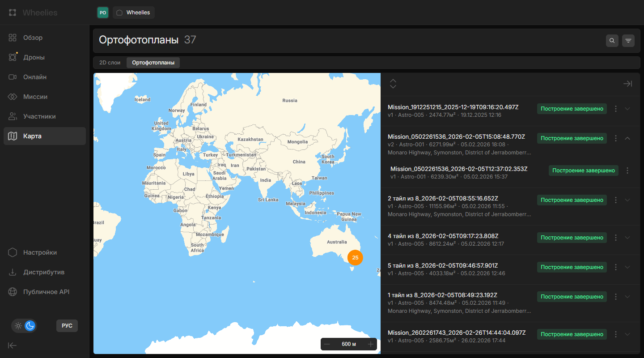This screenshot has width=644, height=358.
Task: Open the orthophoto search icon
Action: click(x=612, y=41)
